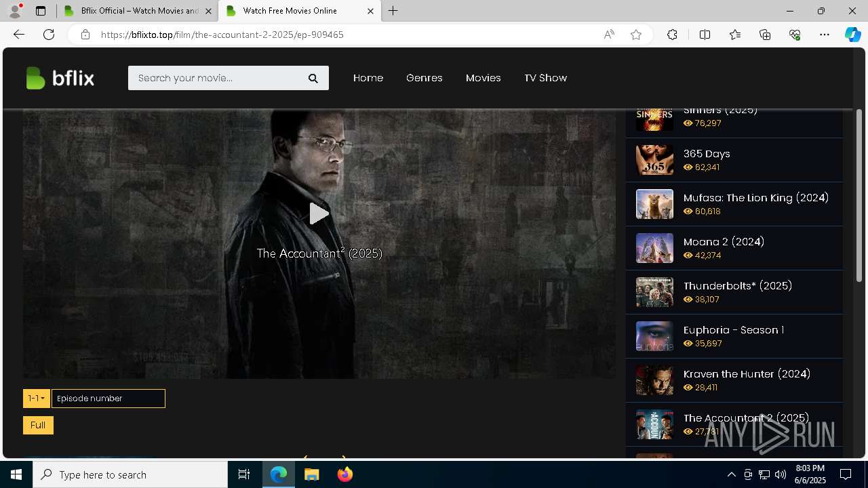This screenshot has width=868, height=488.
Task: Activate Read aloud icon in address bar
Action: 609,35
